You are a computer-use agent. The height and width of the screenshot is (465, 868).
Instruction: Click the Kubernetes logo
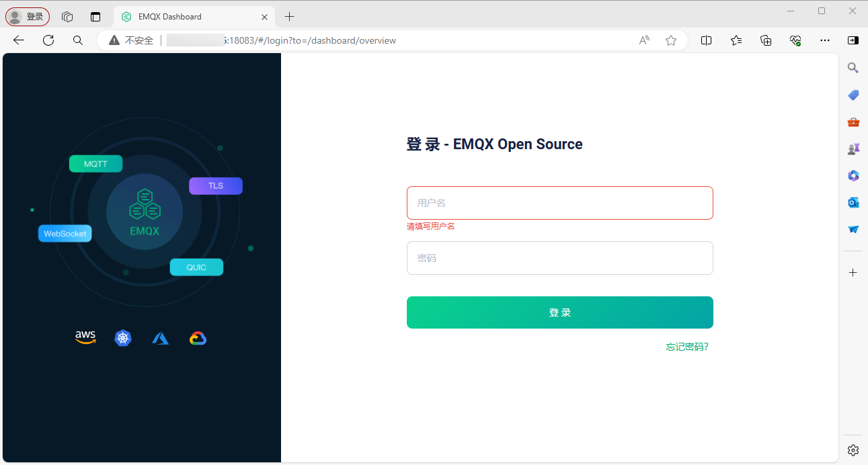tap(122, 338)
